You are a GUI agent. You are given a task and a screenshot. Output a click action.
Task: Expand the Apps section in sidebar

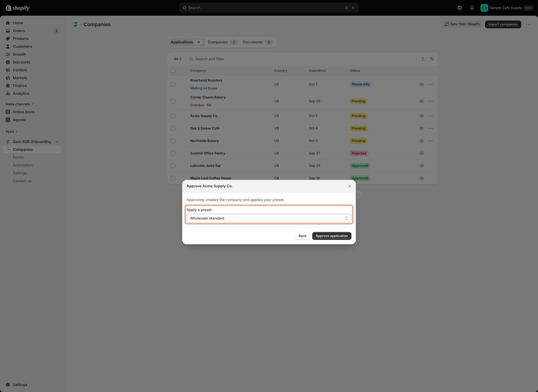[x=11, y=132]
